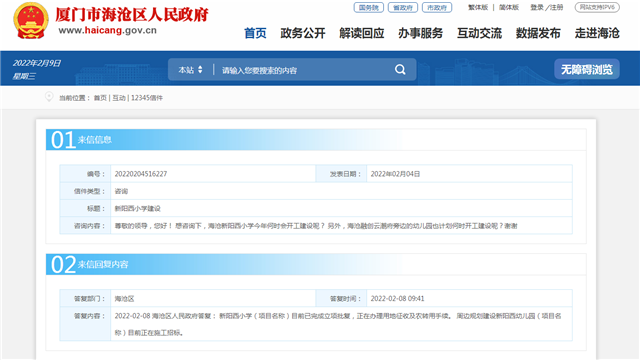Click the 答复内容 reply content text
Screen dimensions: 640x360
(338, 324)
